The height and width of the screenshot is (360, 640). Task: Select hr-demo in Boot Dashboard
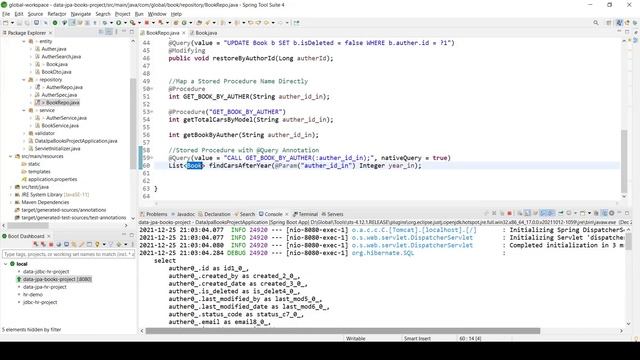[33, 294]
